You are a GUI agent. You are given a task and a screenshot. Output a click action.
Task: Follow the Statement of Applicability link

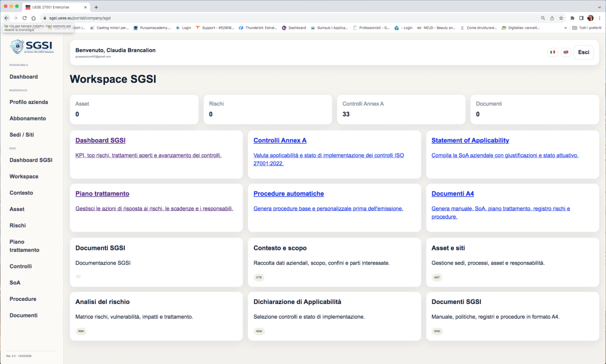(x=470, y=140)
